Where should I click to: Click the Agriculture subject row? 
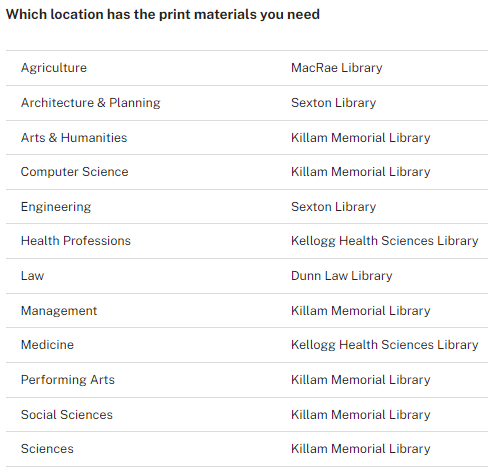(247, 68)
